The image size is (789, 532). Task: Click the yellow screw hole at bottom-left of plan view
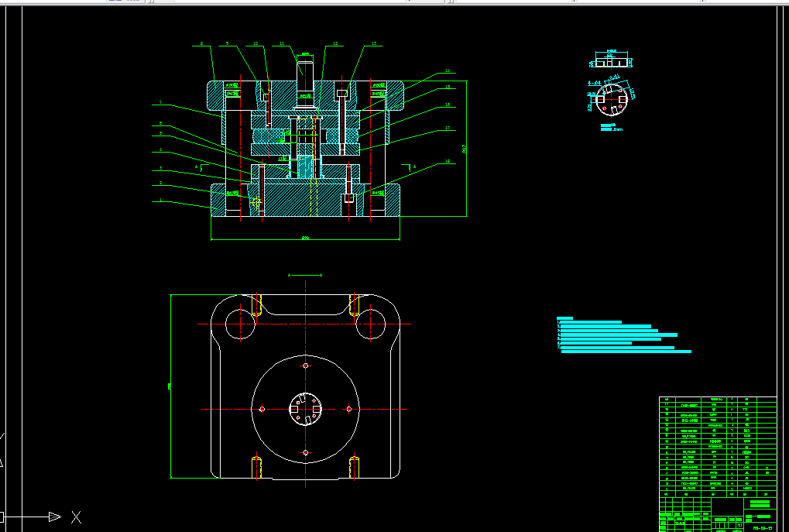[x=256, y=467]
